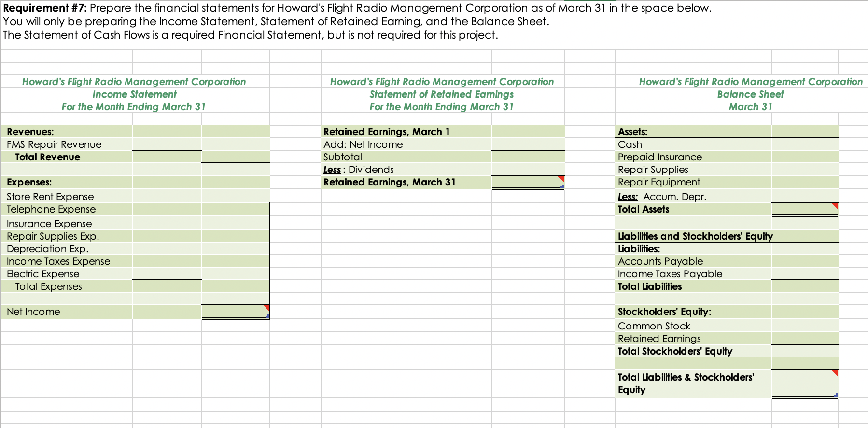Select the Less: Dividends label cell
This screenshot has height=428, width=868.
406,170
